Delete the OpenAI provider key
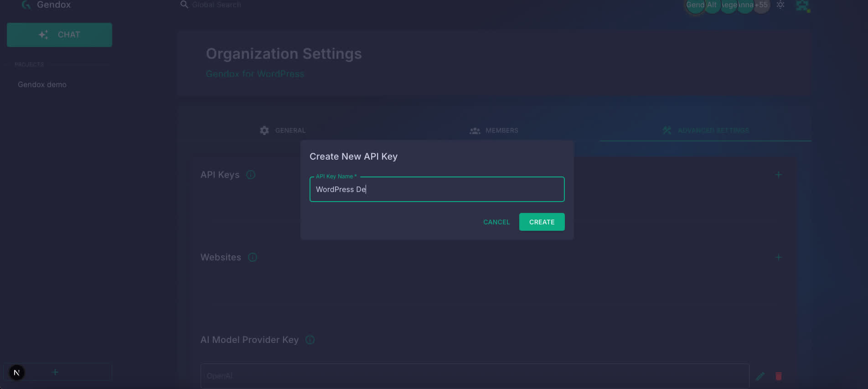Screen dimensions: 868x389 pos(779,376)
